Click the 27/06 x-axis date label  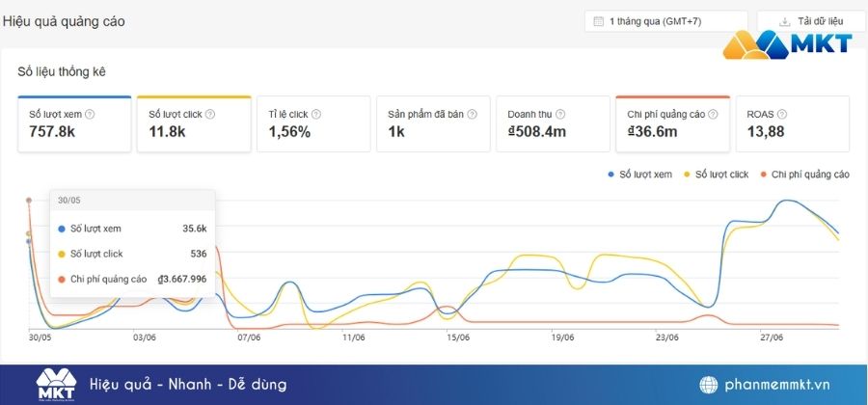[x=772, y=337]
